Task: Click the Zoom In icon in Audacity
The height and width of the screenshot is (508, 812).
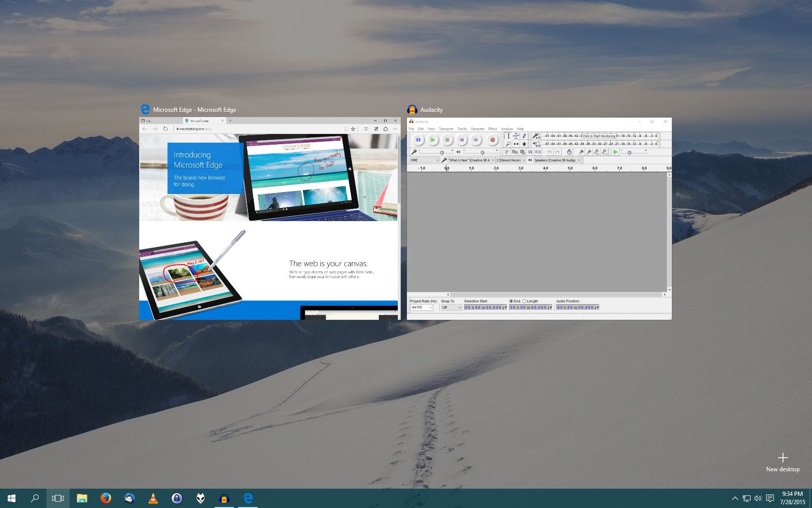Action: (581, 152)
